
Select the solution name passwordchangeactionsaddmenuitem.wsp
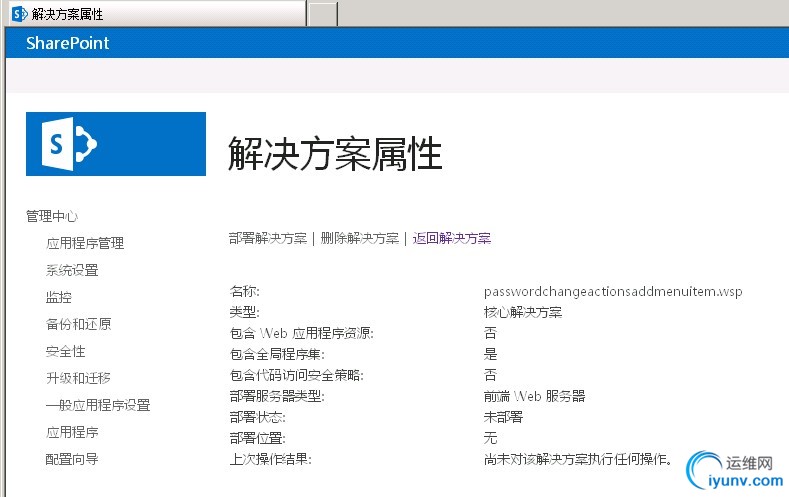point(613,292)
